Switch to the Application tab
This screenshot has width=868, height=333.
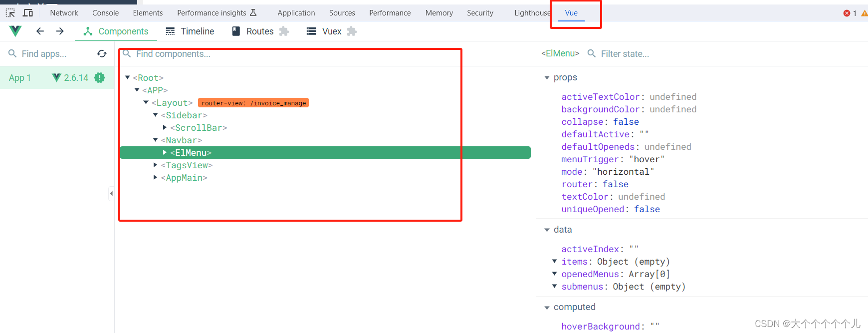[x=296, y=13]
